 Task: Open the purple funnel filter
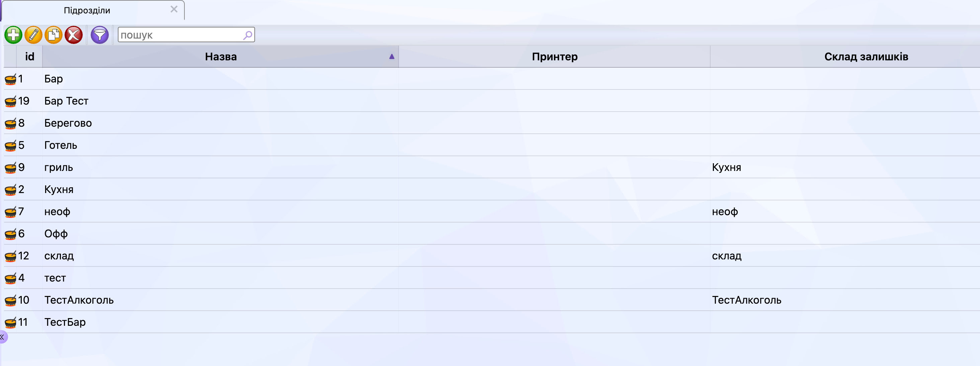(100, 35)
